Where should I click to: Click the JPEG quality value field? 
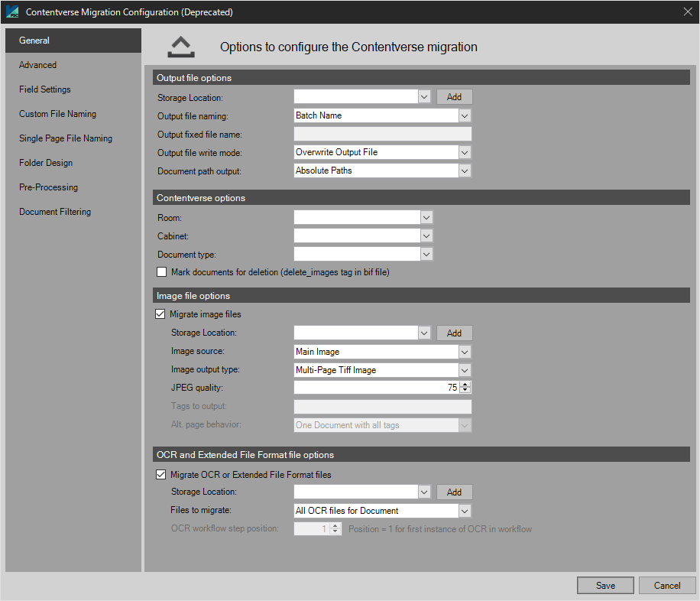(377, 388)
